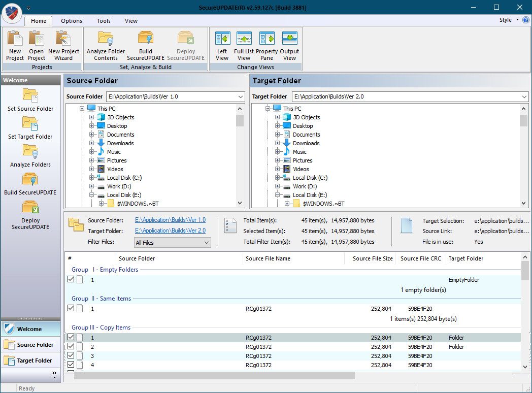Click the Group III - Copy Items header
This screenshot has height=393, width=532.
click(101, 327)
